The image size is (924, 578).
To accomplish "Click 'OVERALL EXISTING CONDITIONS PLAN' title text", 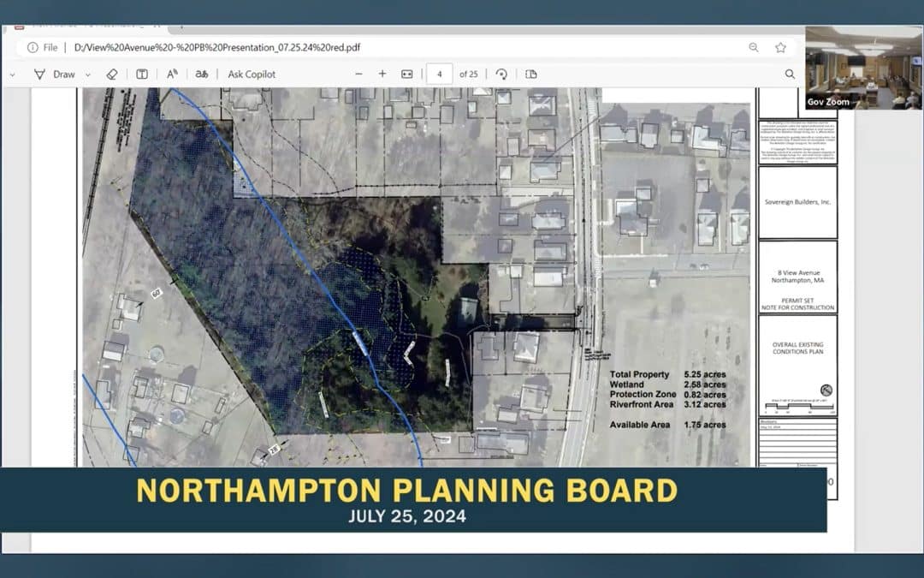I will (x=798, y=348).
